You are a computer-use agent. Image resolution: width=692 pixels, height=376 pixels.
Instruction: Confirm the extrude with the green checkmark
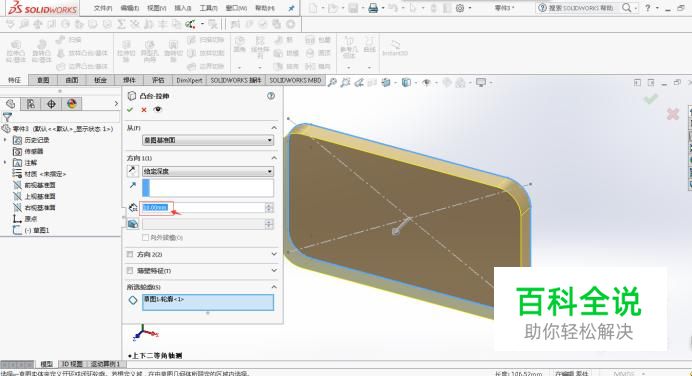[x=130, y=109]
